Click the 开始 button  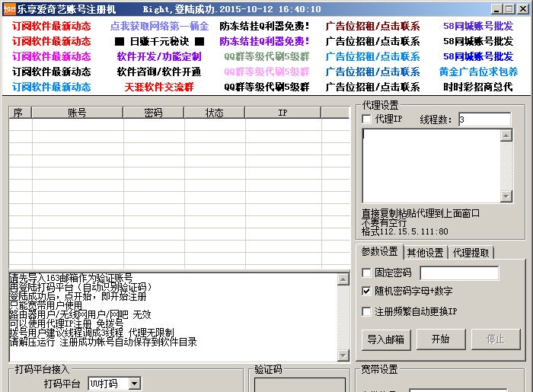point(441,339)
